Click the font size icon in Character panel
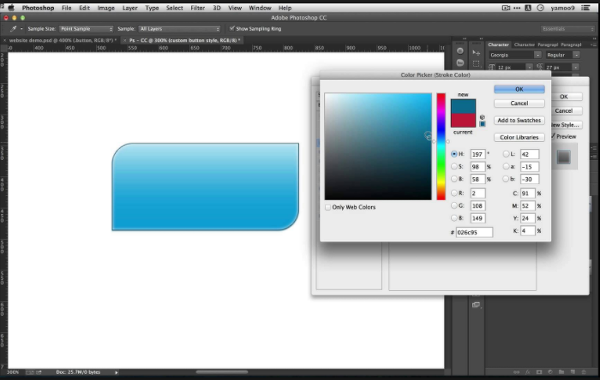Screen dimensions: 600x380 492,67
